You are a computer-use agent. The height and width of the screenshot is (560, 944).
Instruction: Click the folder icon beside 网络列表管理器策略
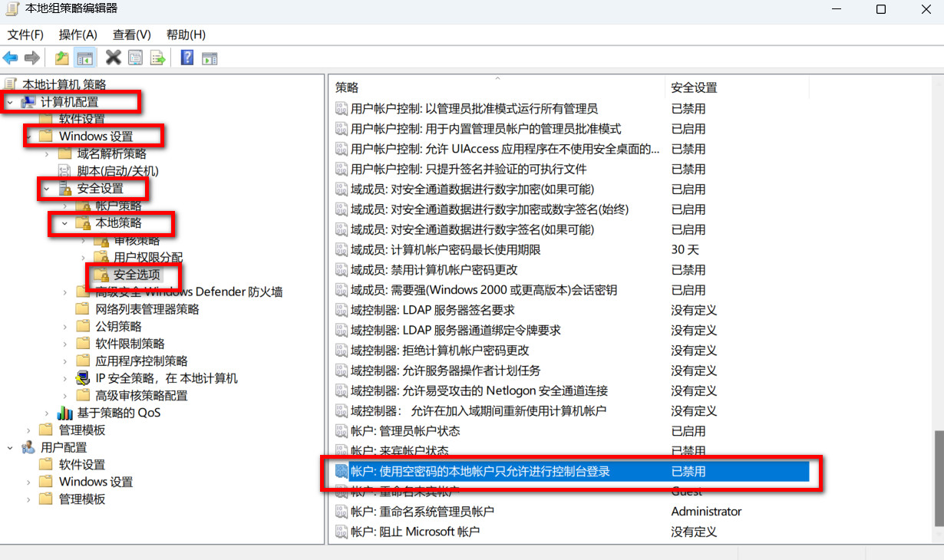pos(83,308)
